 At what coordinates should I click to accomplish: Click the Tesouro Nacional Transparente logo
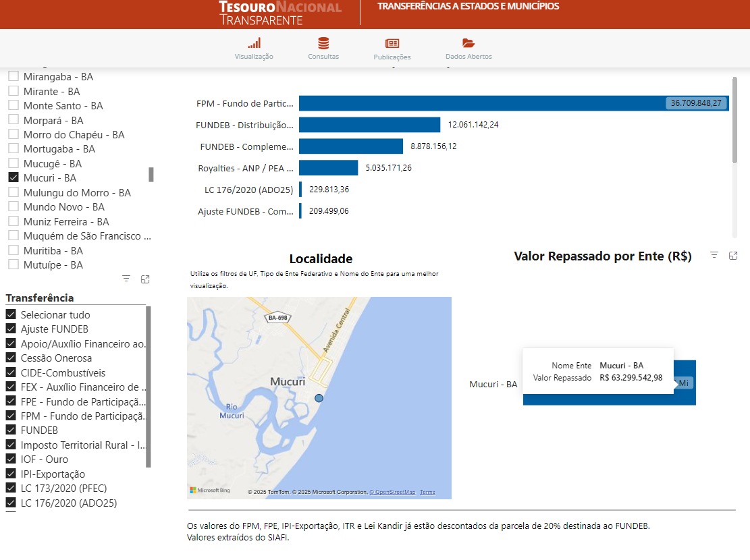point(280,13)
